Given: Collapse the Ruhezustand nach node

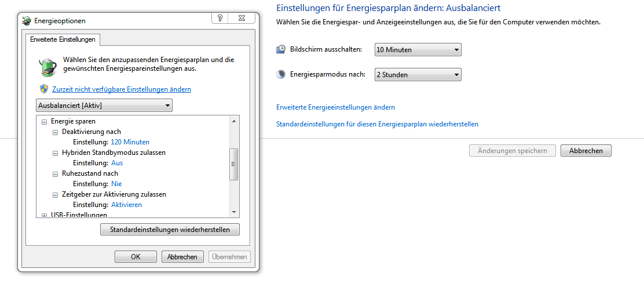Looking at the screenshot, I should tap(55, 174).
